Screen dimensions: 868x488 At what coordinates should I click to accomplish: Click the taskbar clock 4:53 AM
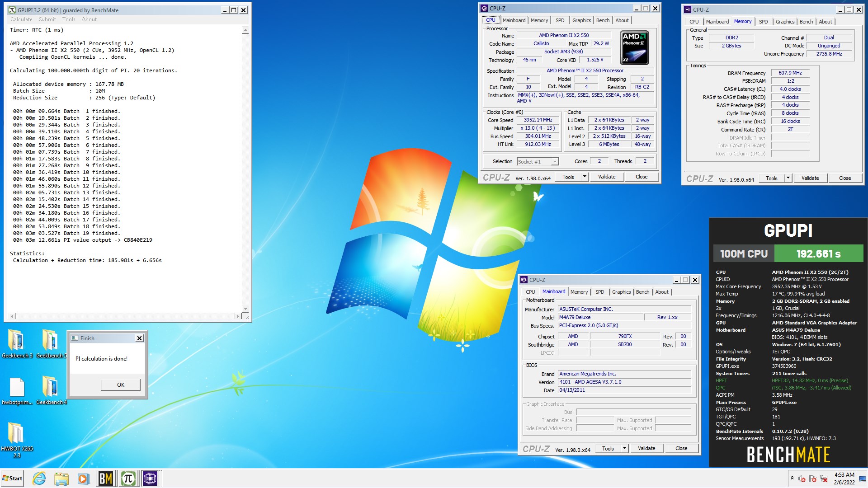coord(844,474)
